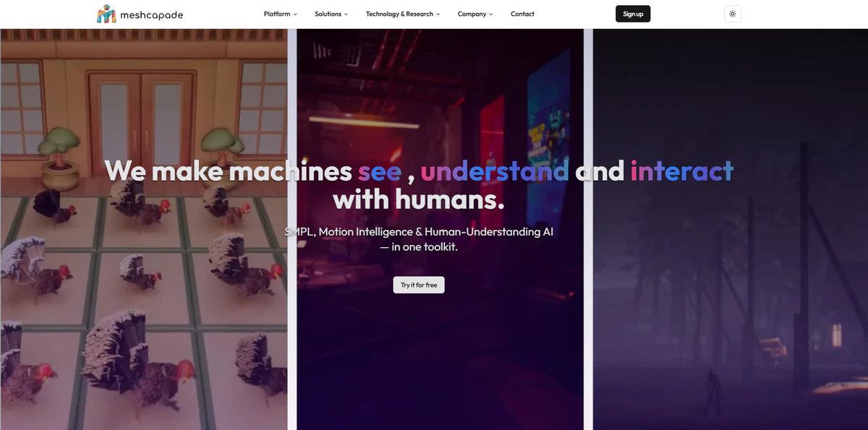Expand the Platform menu chevron

tap(295, 14)
